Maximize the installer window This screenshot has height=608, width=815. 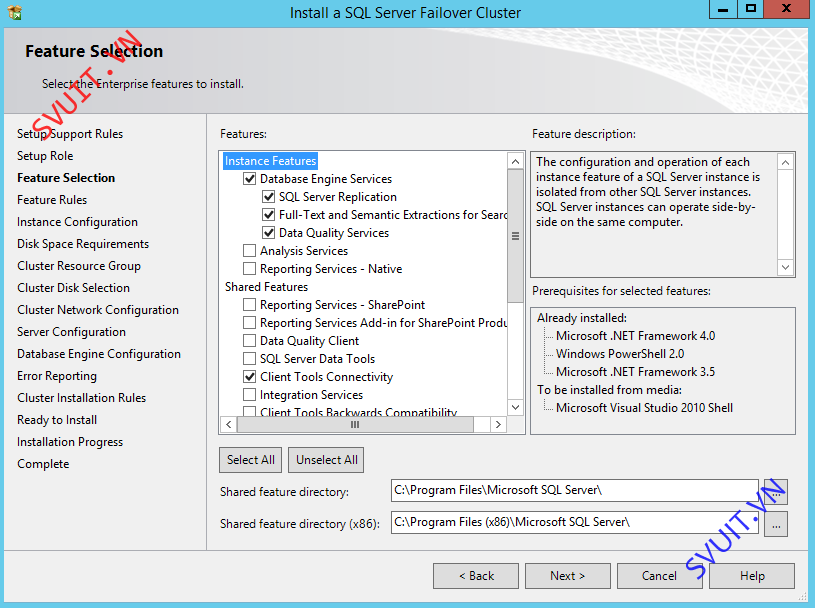751,9
